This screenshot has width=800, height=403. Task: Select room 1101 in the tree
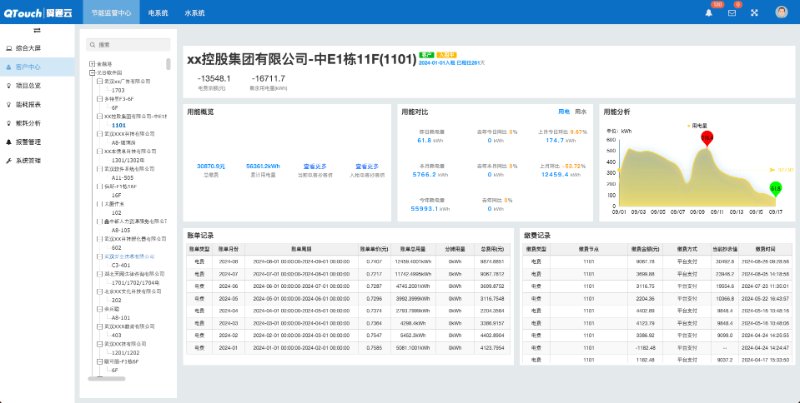tap(119, 125)
